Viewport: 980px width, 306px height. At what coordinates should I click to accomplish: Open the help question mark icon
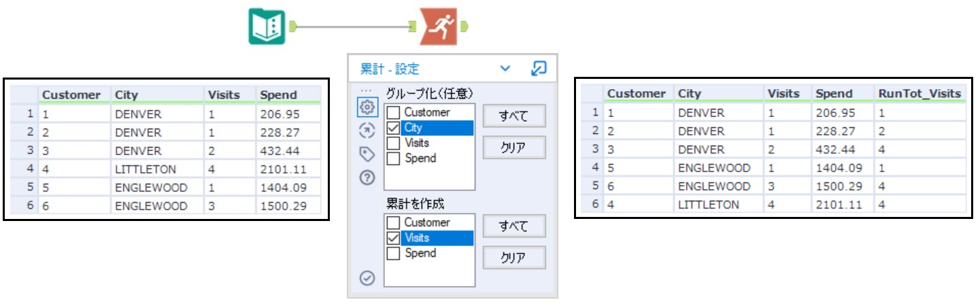[x=367, y=178]
